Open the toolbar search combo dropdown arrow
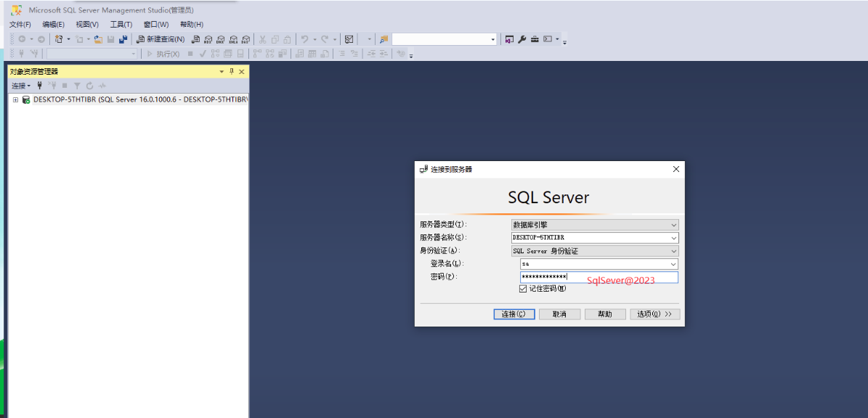Screen dimensions: 868x418 [x=493, y=39]
